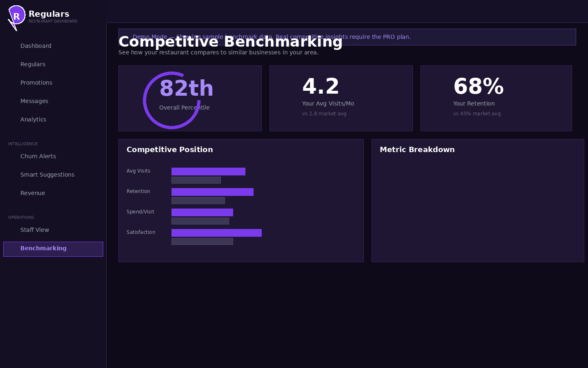This screenshot has width=588, height=368.
Task: Switch to Staff View
Action: coord(35,230)
